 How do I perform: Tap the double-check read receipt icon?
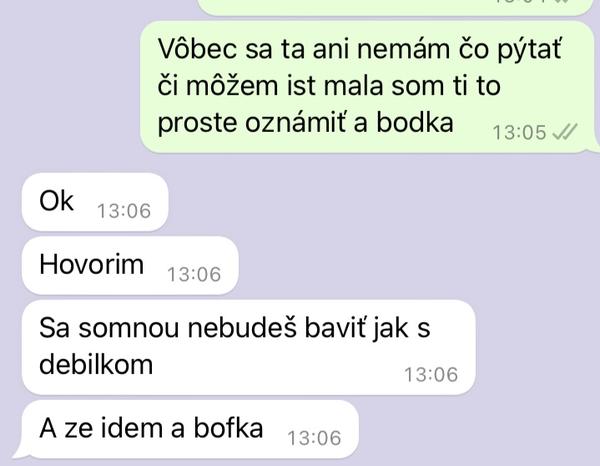pos(565,132)
